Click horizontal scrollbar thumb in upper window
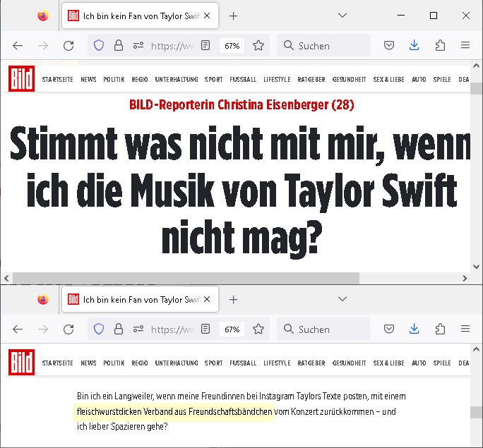483x448 pixels. tap(186, 279)
